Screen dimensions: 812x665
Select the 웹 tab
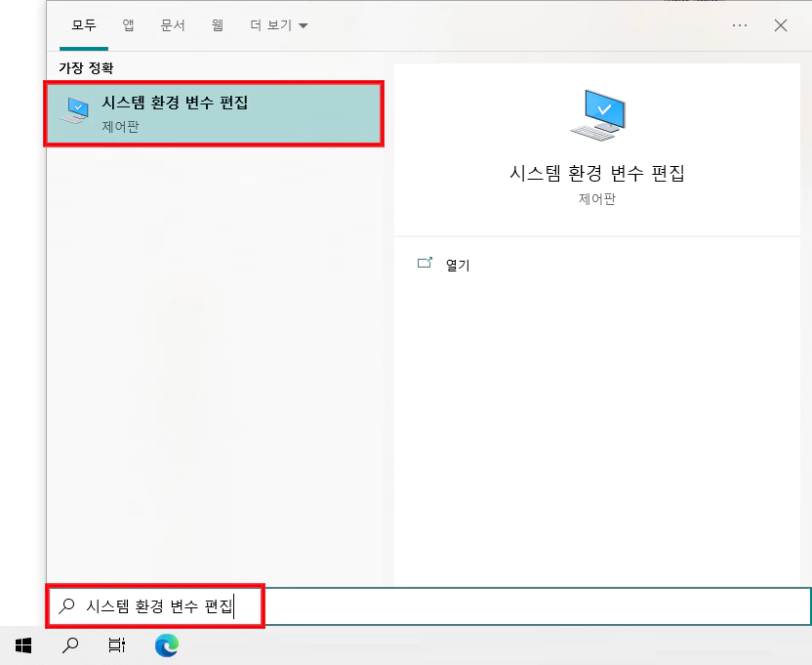(x=221, y=25)
